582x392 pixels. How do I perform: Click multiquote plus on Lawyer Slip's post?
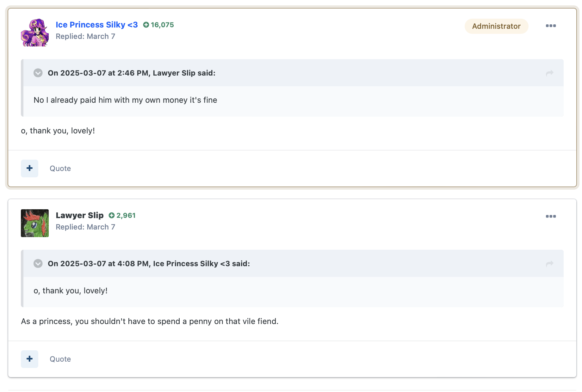[30, 359]
